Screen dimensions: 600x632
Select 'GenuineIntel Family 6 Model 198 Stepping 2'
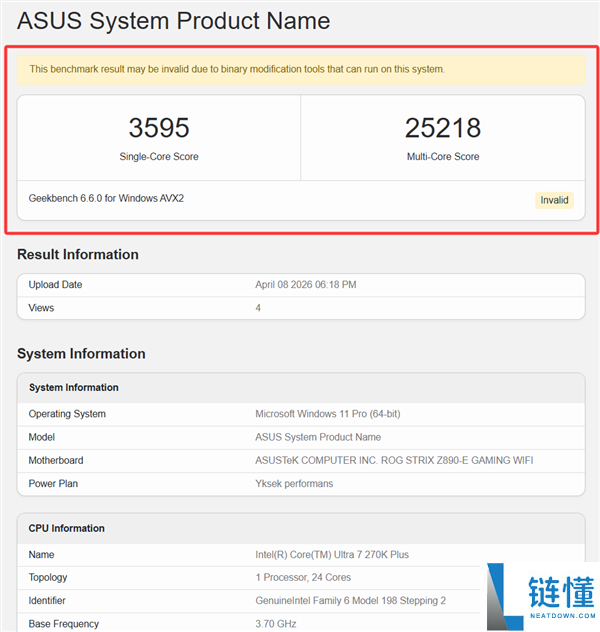click(x=351, y=601)
